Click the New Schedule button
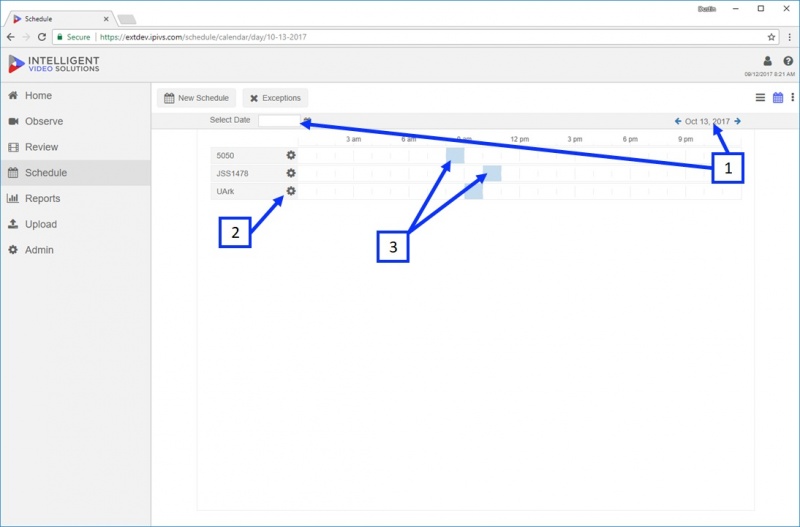The width and height of the screenshot is (800, 527). point(196,98)
